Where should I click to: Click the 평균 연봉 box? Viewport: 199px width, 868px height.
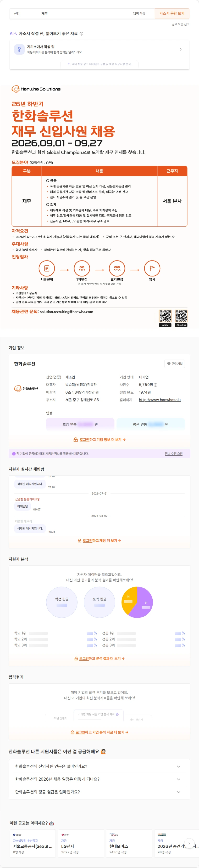point(151,424)
